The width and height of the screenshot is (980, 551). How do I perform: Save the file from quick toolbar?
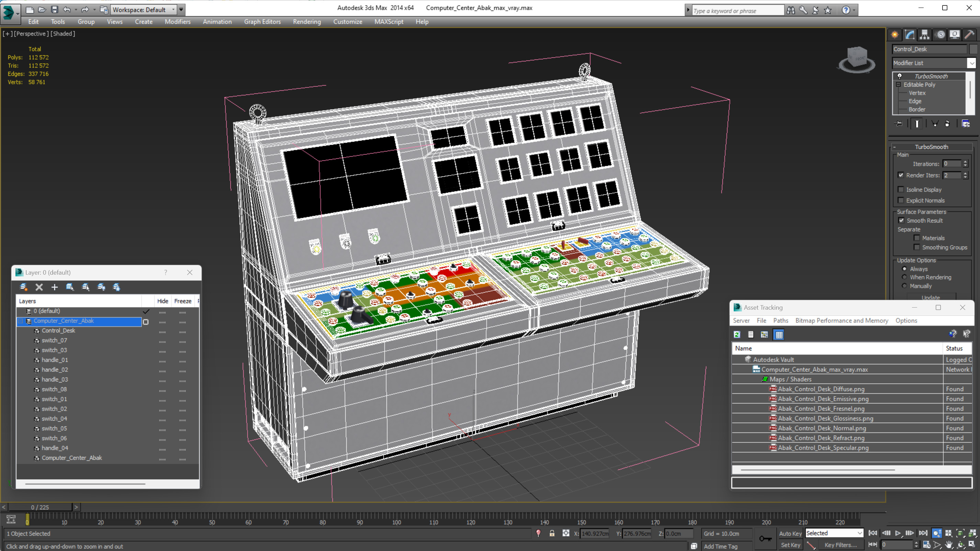[54, 10]
